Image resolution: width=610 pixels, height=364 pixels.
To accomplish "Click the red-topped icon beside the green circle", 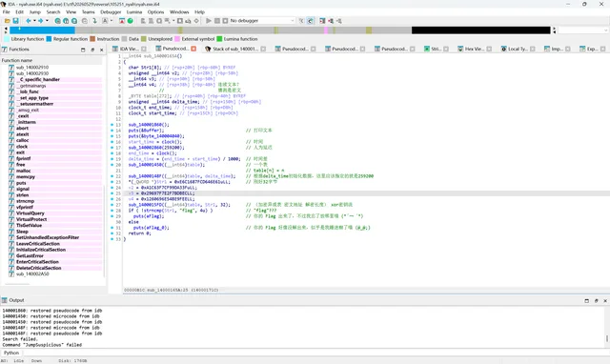I will click(122, 21).
